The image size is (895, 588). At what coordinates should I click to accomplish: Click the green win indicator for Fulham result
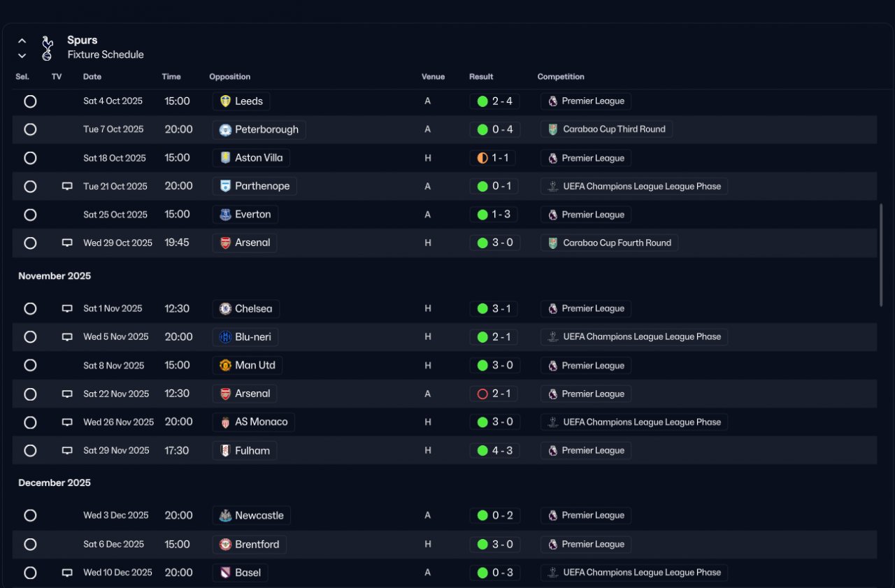482,451
